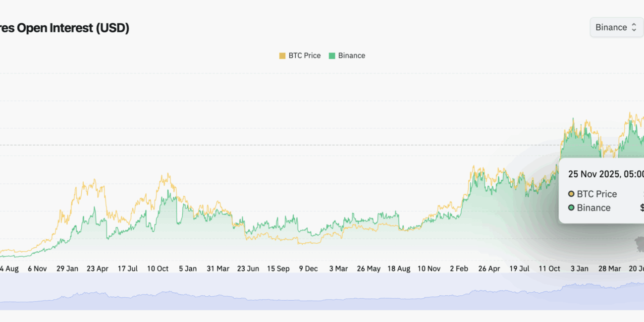Click the 11 Oct x-axis date label

[x=549, y=268]
